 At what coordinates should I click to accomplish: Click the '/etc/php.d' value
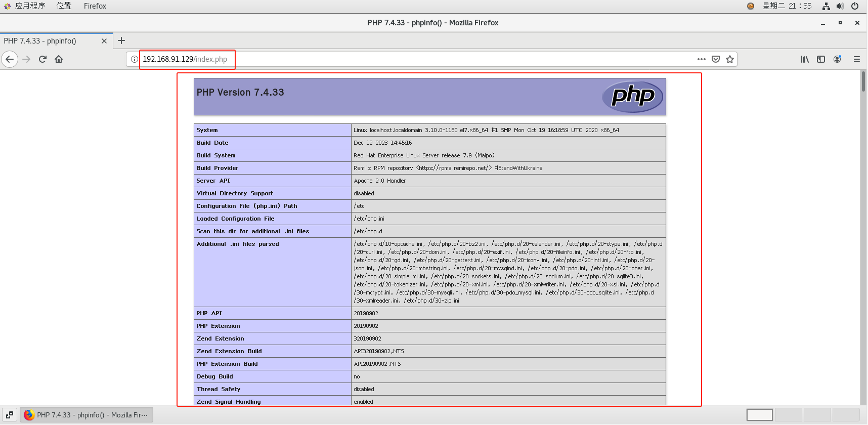click(368, 231)
